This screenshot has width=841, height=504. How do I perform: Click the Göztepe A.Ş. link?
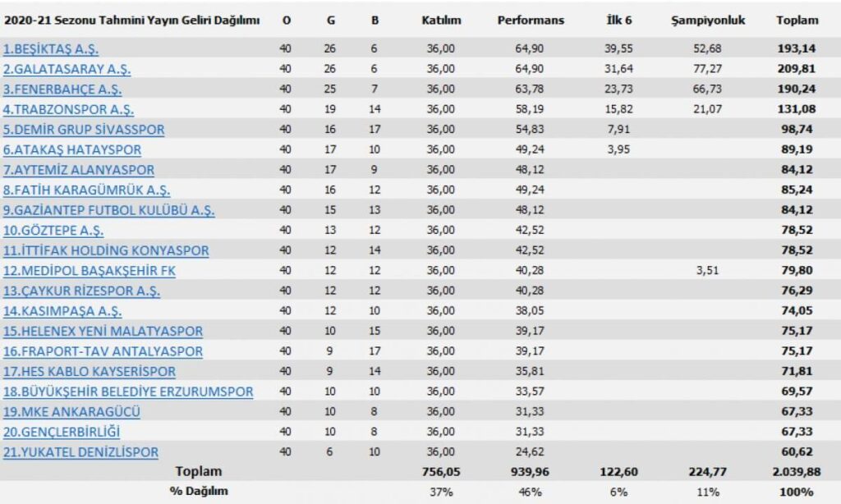53,231
